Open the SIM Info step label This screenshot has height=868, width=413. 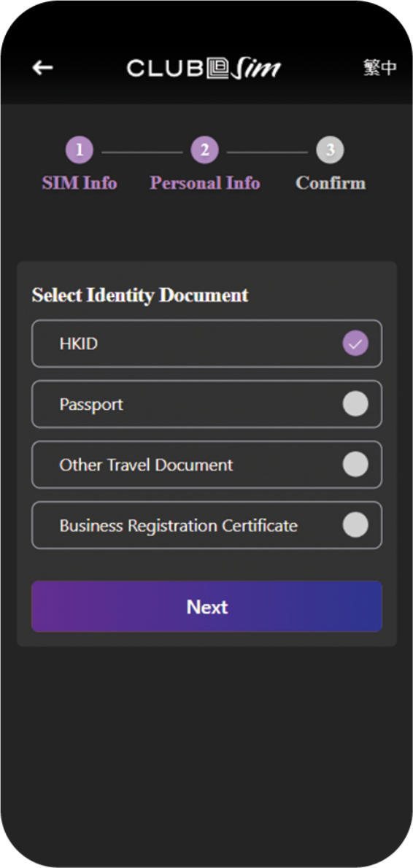tap(80, 183)
